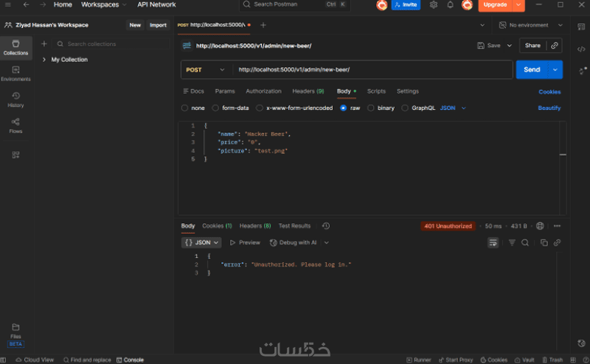Open the tabs overflow chevron
Screen dimensions: 590x364
pyautogui.click(x=482, y=25)
